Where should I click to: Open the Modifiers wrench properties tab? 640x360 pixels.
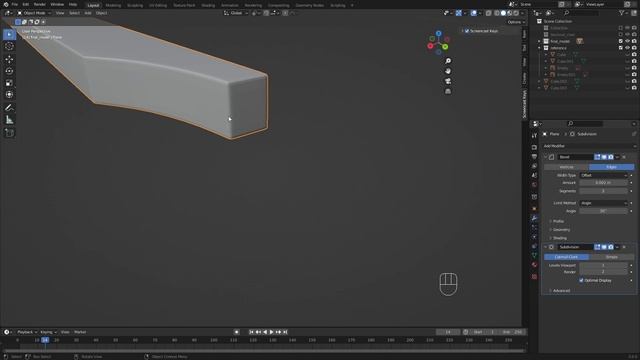point(534,218)
